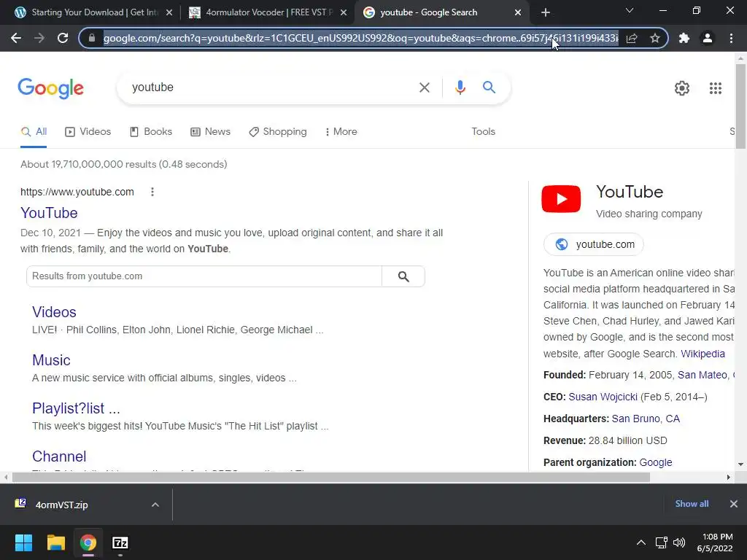Open the YouTube result title link
The width and height of the screenshot is (747, 560).
click(49, 213)
